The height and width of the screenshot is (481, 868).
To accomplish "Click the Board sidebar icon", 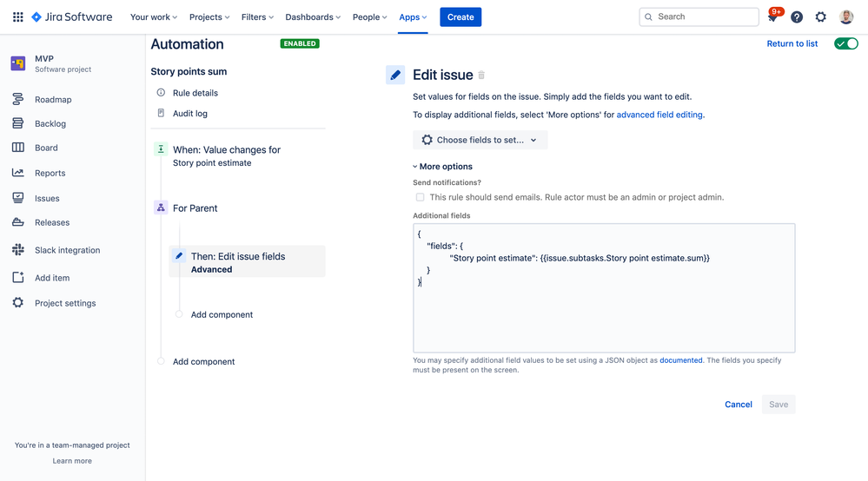I will [17, 148].
